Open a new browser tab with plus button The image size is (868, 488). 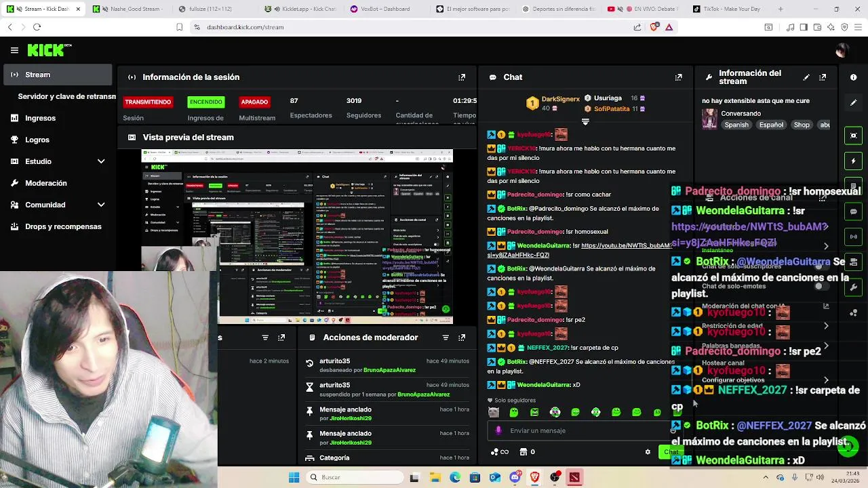[781, 9]
